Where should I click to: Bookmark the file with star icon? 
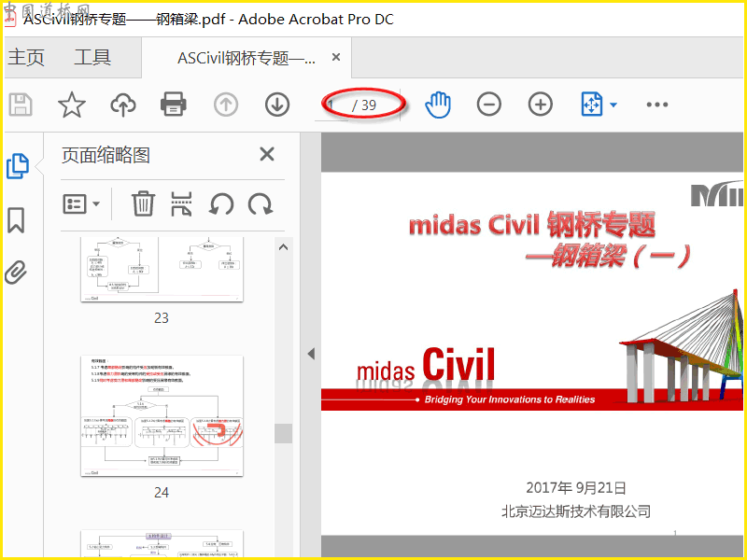(72, 105)
